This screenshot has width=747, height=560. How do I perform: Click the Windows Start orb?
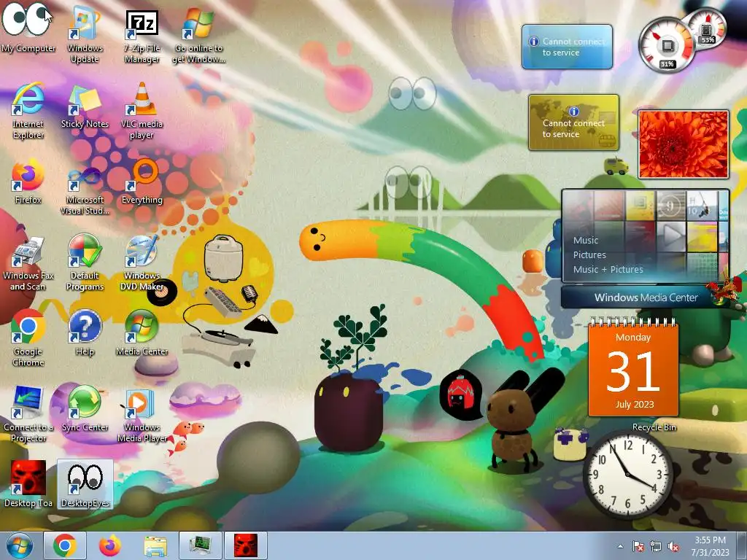20,545
